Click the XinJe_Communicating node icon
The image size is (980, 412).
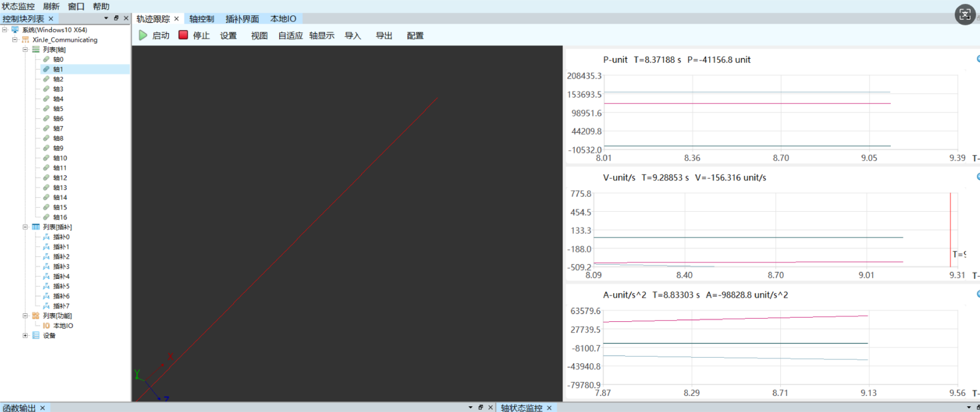coord(25,40)
